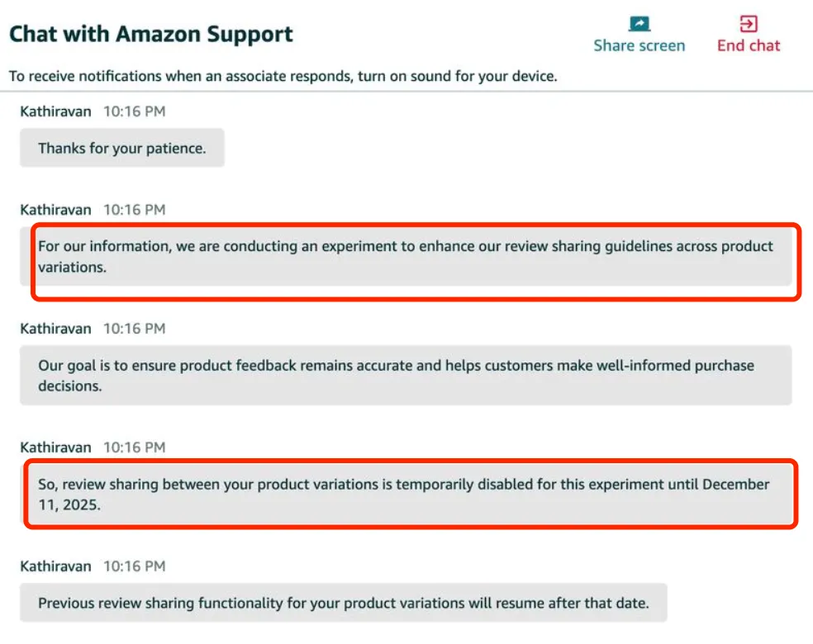The image size is (813, 644).
Task: Click the sound notification notice text
Action: click(x=283, y=76)
